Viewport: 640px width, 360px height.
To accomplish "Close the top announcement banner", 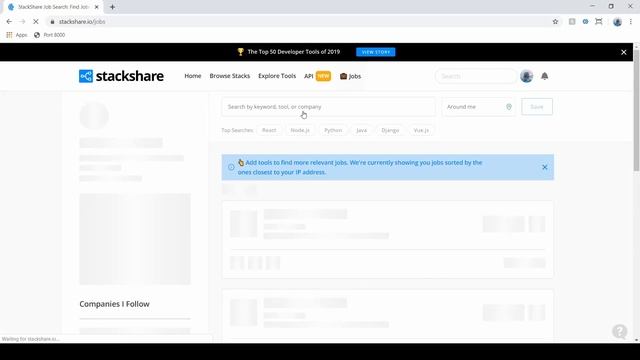I will click(x=624, y=52).
